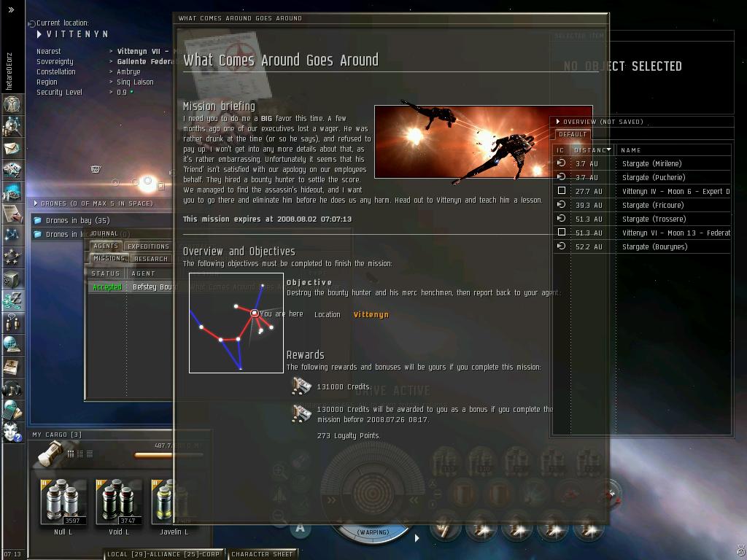Open the Journal book icon in sidebar

point(12,367)
